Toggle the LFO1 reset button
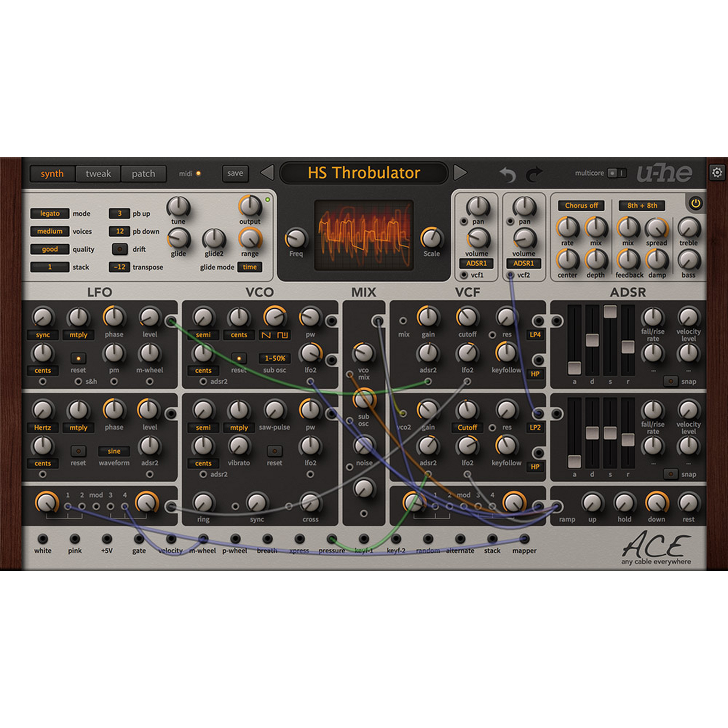728x728 pixels. (79, 358)
